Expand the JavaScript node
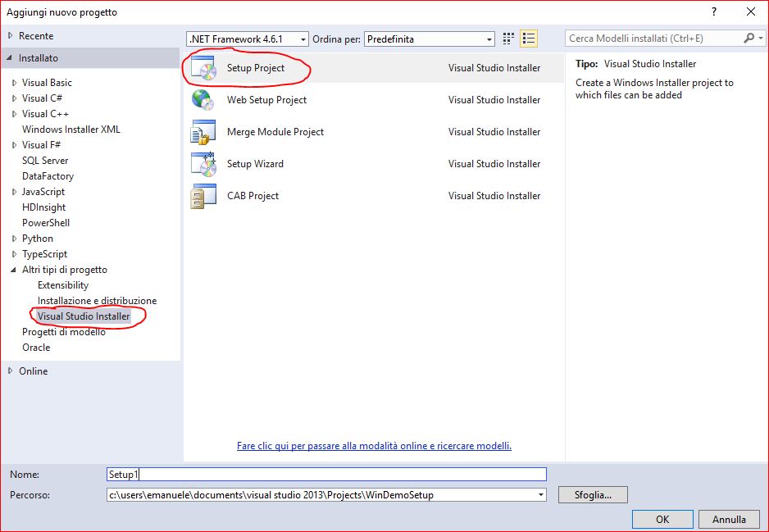This screenshot has height=532, width=769. point(14,192)
